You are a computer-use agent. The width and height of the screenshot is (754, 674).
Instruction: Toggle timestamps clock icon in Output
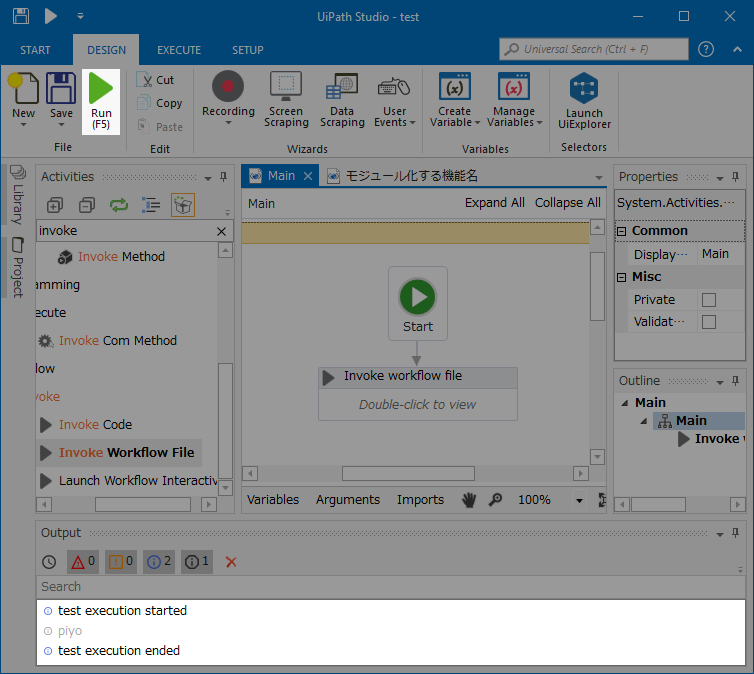click(x=49, y=562)
